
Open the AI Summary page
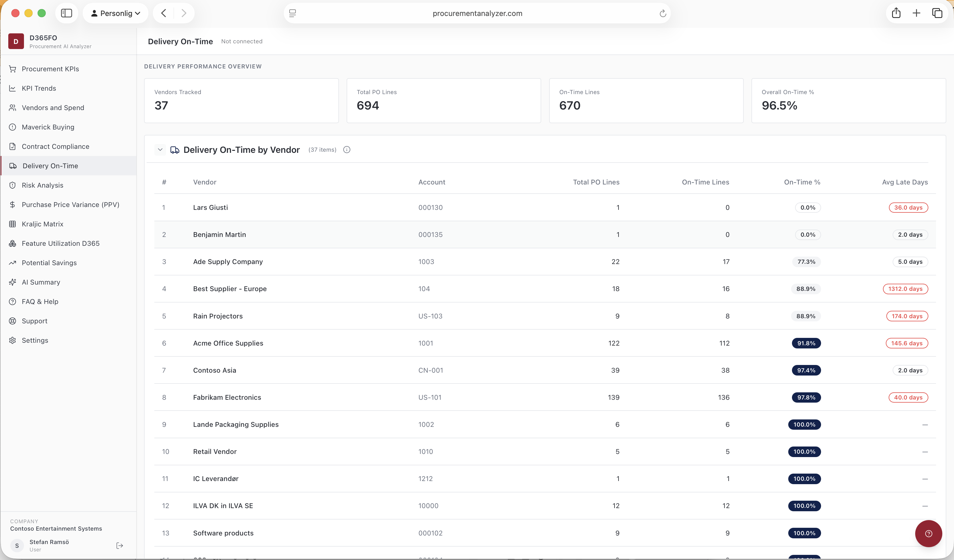(41, 282)
